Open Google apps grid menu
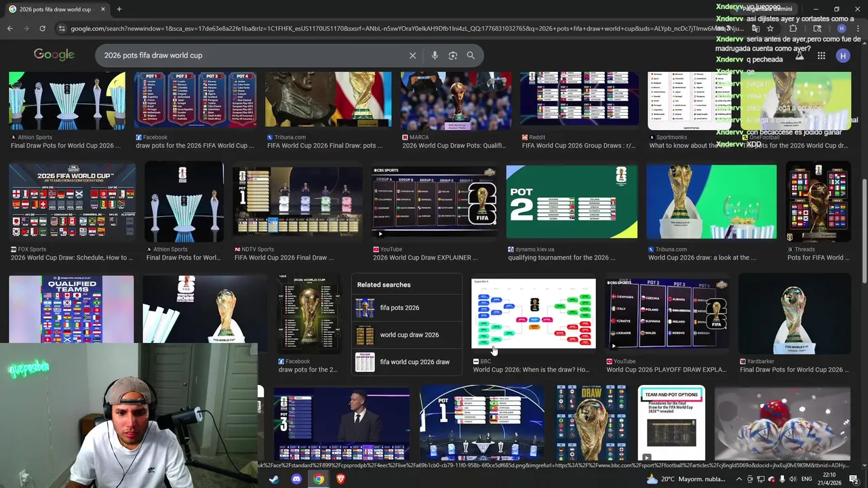Screen dimensions: 868x488 tap(821, 56)
